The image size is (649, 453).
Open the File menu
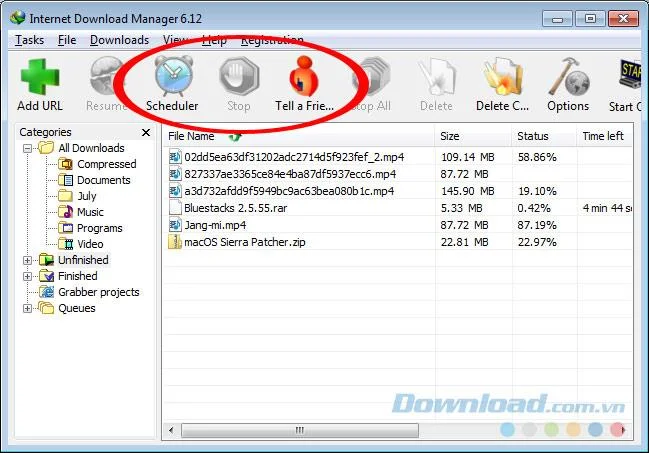pyautogui.click(x=67, y=40)
